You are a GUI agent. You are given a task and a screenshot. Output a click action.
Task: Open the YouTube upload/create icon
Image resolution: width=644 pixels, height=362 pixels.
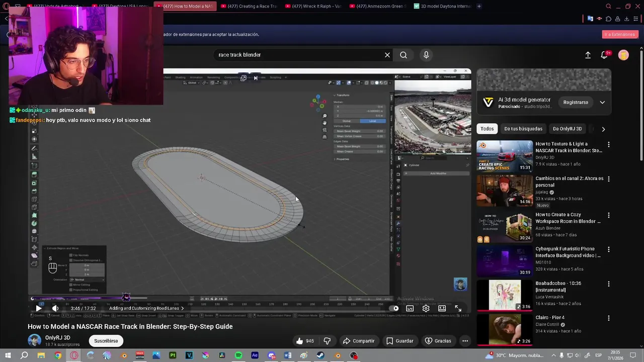point(588,55)
